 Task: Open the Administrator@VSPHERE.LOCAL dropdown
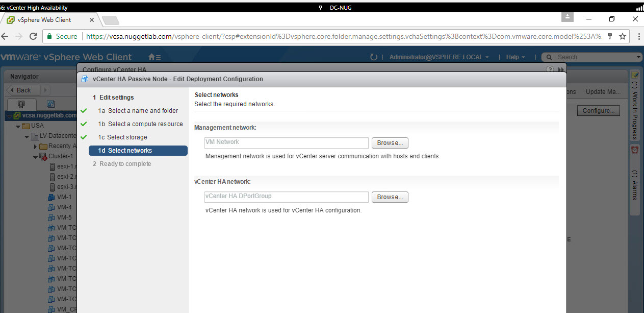click(439, 57)
